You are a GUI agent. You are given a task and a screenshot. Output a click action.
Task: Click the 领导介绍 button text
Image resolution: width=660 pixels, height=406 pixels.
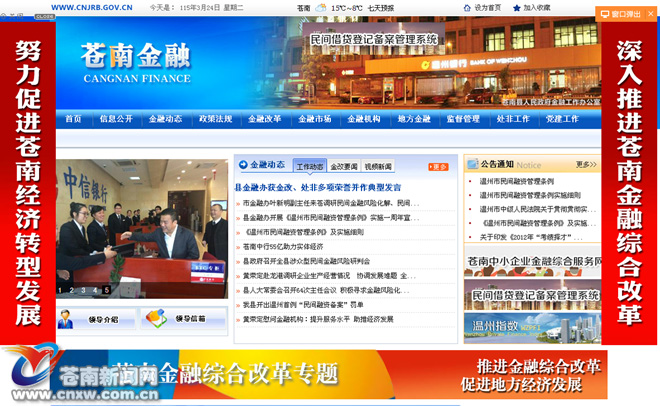[103, 320]
